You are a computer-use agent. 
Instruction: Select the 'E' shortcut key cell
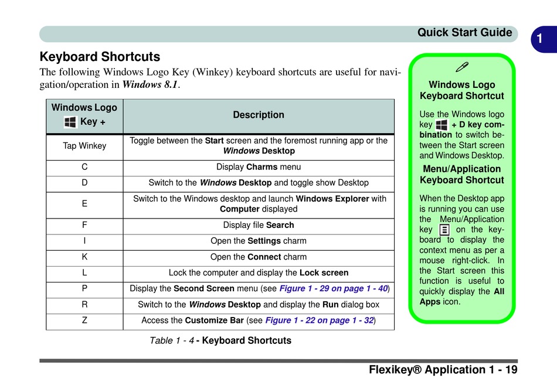[x=84, y=205]
